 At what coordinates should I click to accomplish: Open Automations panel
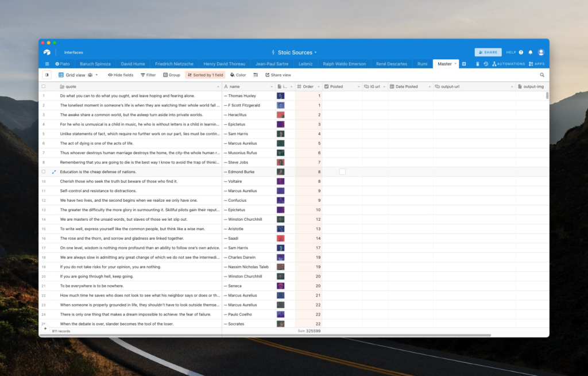click(x=509, y=64)
